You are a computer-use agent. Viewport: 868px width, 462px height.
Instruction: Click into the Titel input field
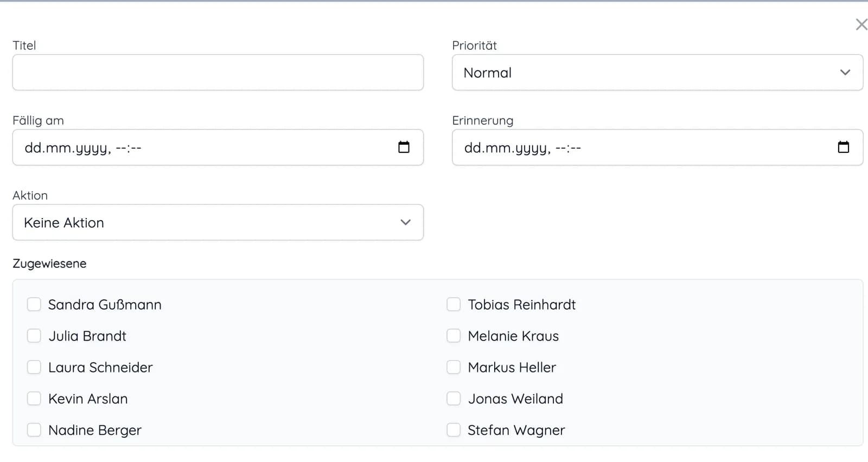click(x=218, y=72)
